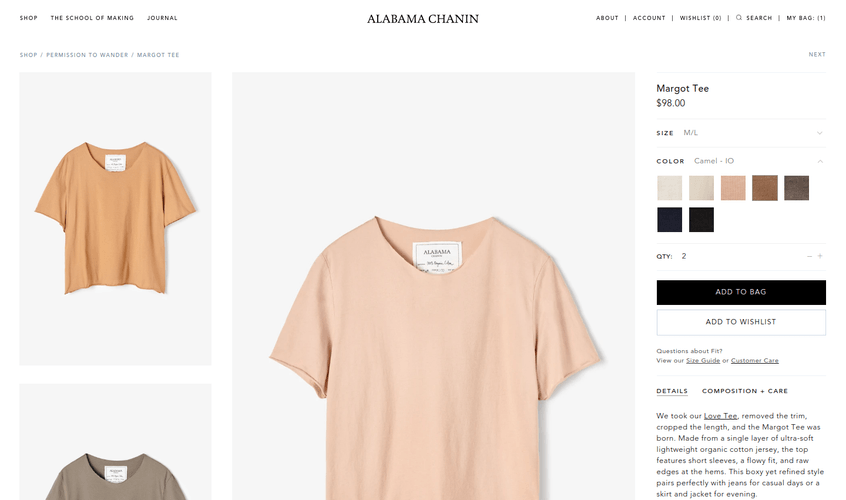This screenshot has width=846, height=500.
Task: Expand the Size M/L dropdown
Action: click(820, 133)
